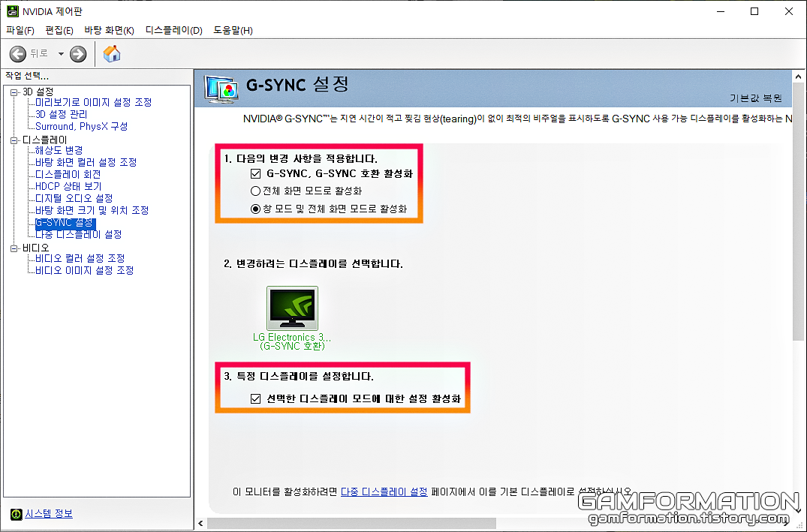Screen dimensions: 807x532
Task: Open the back history dropdown arrow
Action: 61,53
